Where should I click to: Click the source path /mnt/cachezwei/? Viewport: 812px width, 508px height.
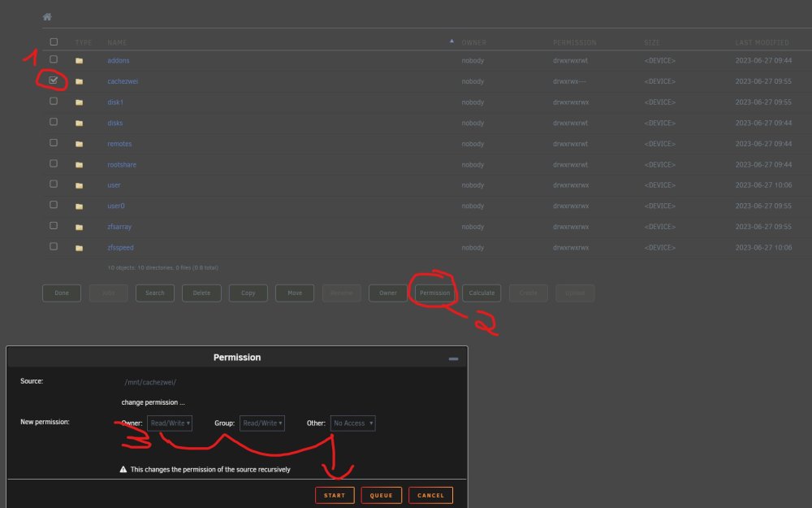[x=150, y=382]
